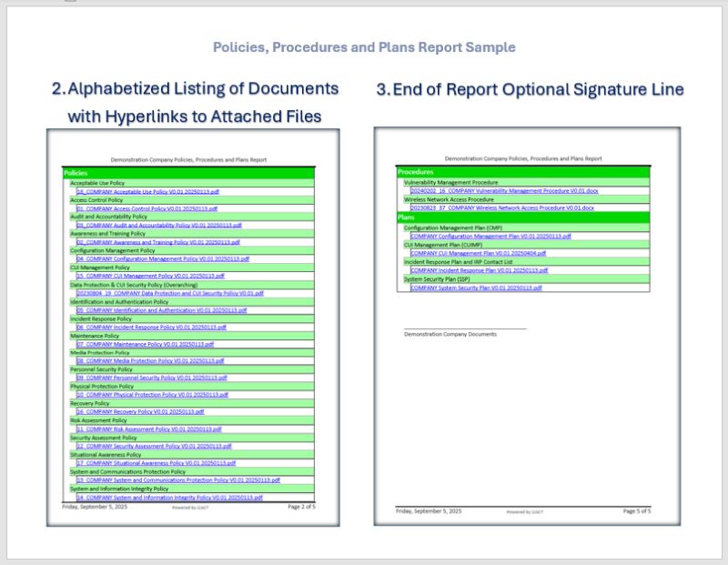Open the System and Communications Protection pdf link
The height and width of the screenshot is (565, 728).
(x=178, y=480)
